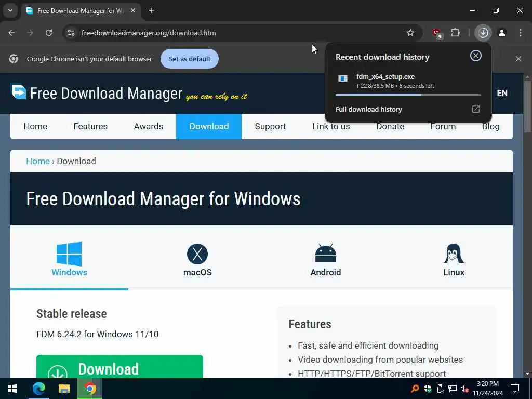
Task: Open the Awards menu item
Action: pyautogui.click(x=148, y=126)
